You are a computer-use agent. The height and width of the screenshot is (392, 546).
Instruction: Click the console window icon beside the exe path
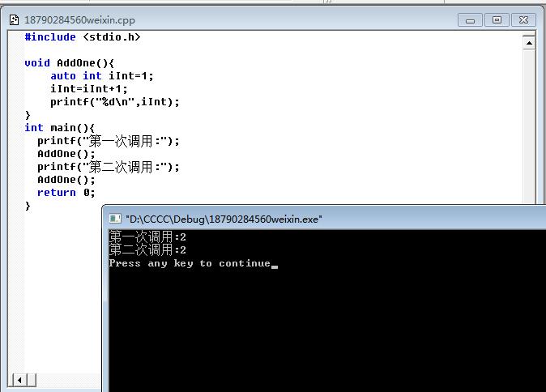coord(115,219)
